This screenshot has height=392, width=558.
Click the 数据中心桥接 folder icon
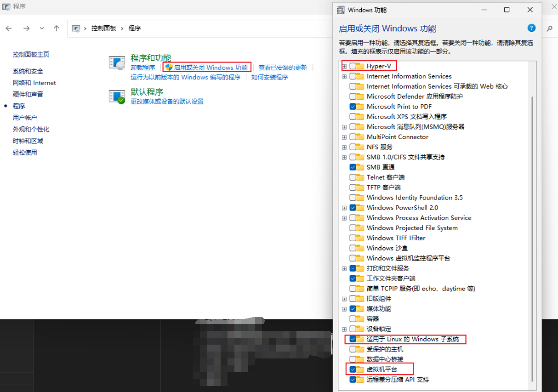[360, 359]
